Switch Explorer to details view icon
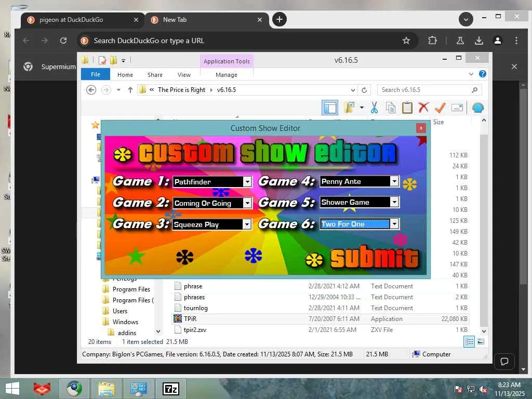Viewport: 532px width, 399px height. pos(469,342)
